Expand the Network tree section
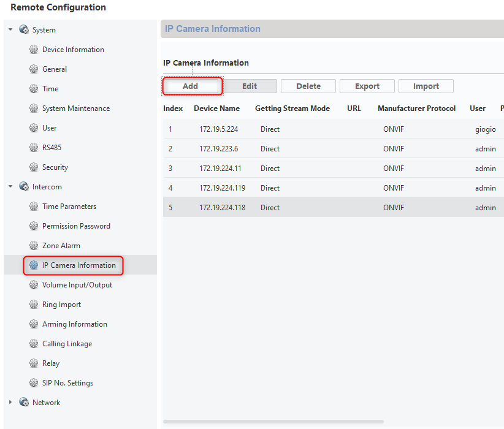Image resolution: width=504 pixels, height=429 pixels. click(x=10, y=402)
